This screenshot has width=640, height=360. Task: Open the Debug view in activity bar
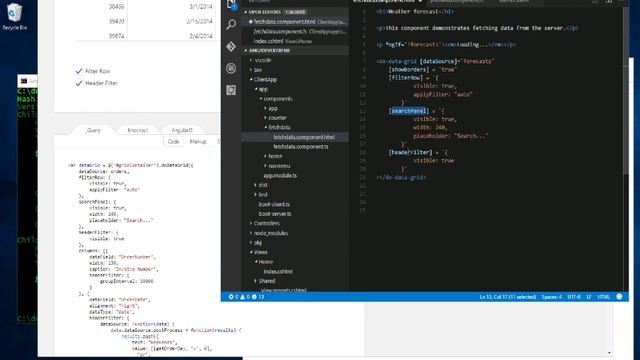click(x=231, y=68)
